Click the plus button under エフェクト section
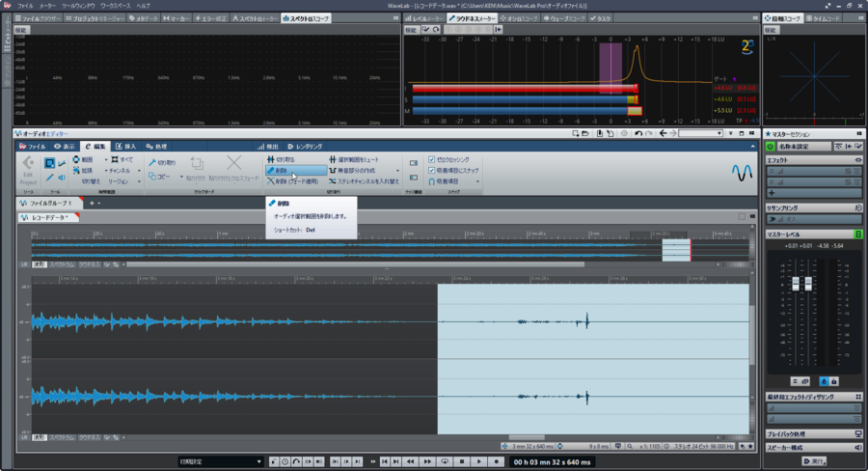868x471 pixels. click(772, 193)
